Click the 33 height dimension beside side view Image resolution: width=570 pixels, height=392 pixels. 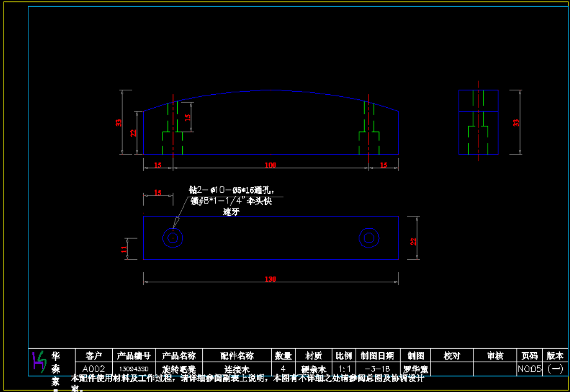(516, 122)
